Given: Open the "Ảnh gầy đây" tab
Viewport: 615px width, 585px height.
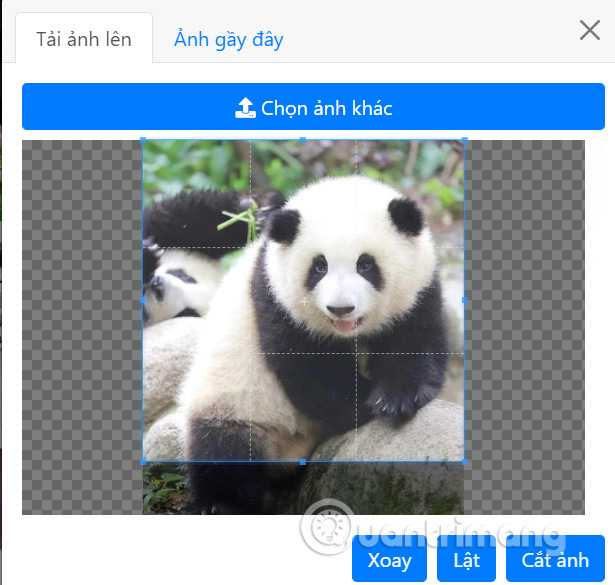Looking at the screenshot, I should (229, 39).
